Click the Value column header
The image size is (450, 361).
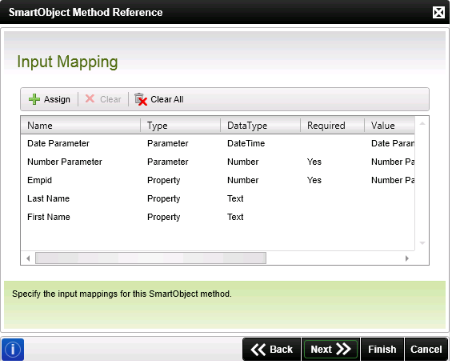pyautogui.click(x=389, y=126)
